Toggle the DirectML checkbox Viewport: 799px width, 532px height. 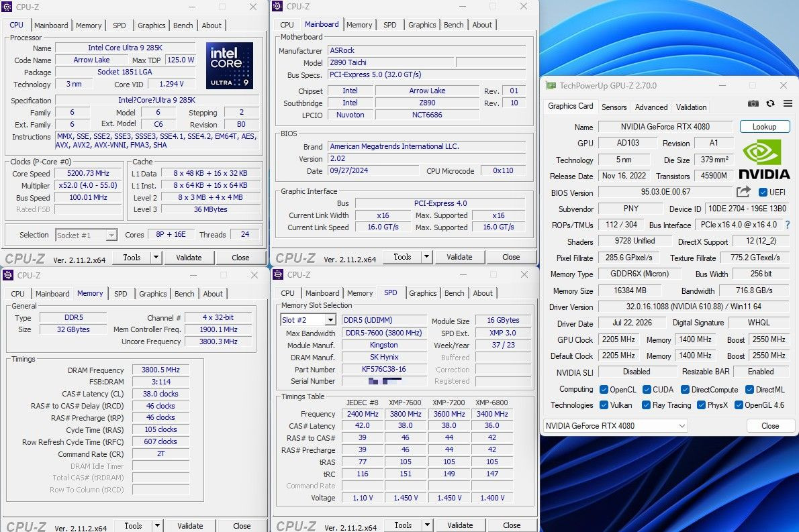[x=749, y=390]
